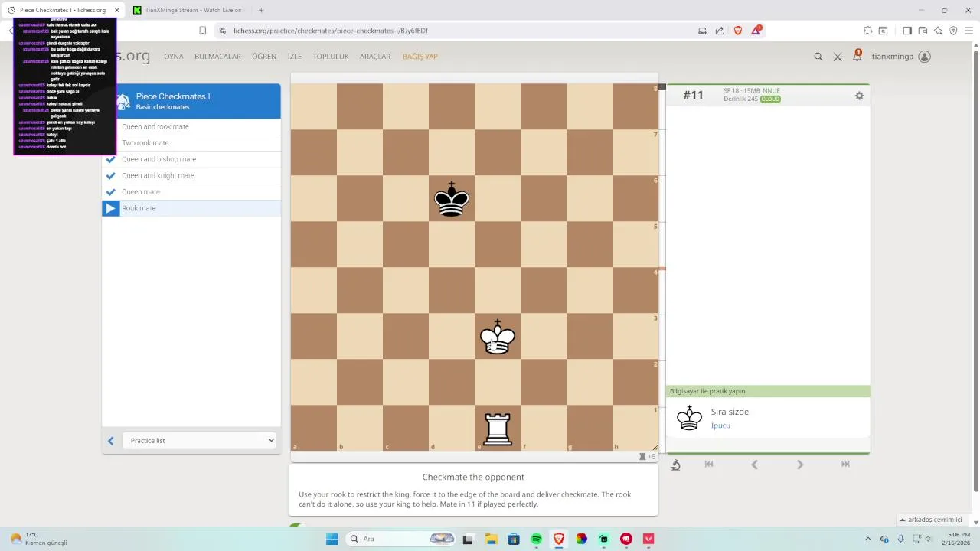Open OYNA menu

point(174,57)
